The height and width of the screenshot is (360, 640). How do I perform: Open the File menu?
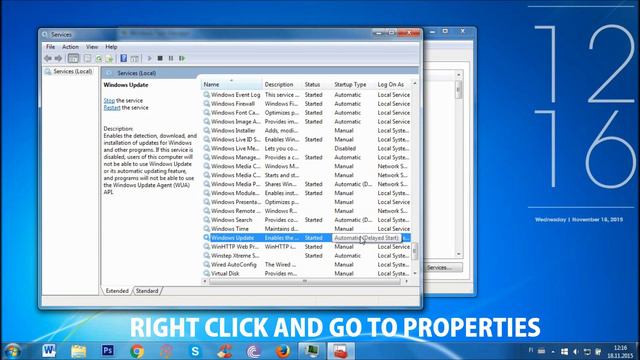point(50,47)
